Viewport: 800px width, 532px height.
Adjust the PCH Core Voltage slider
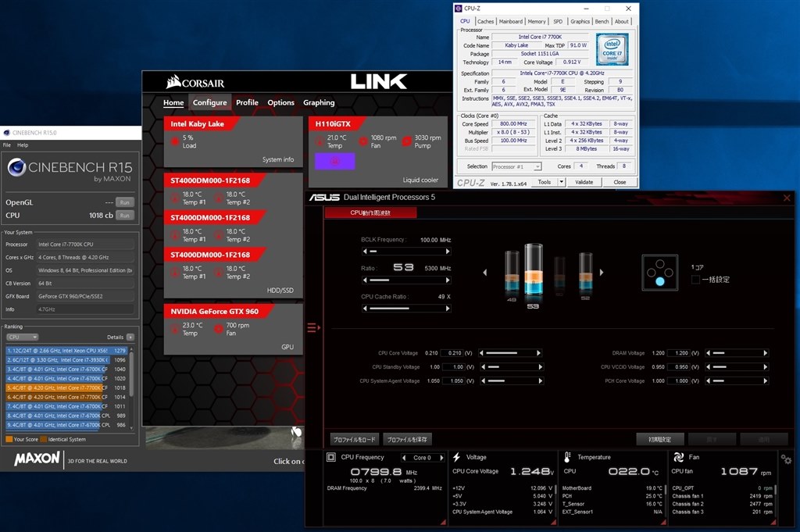pyautogui.click(x=737, y=381)
